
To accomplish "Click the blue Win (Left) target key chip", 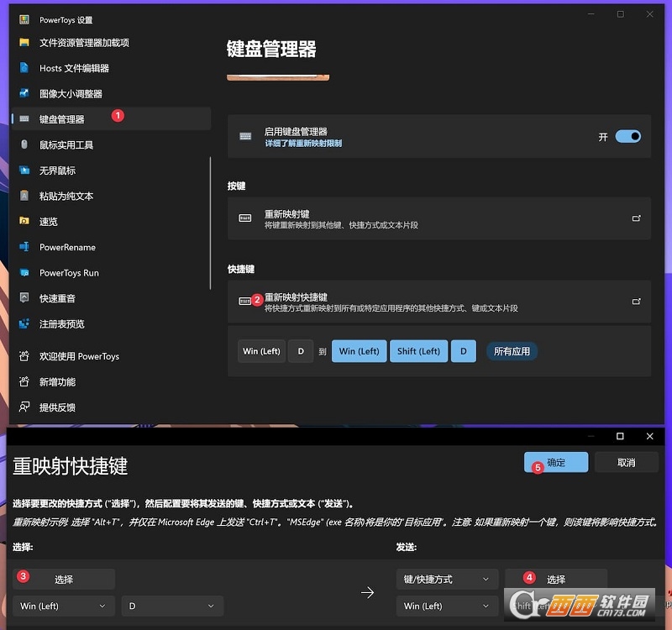I will click(360, 351).
